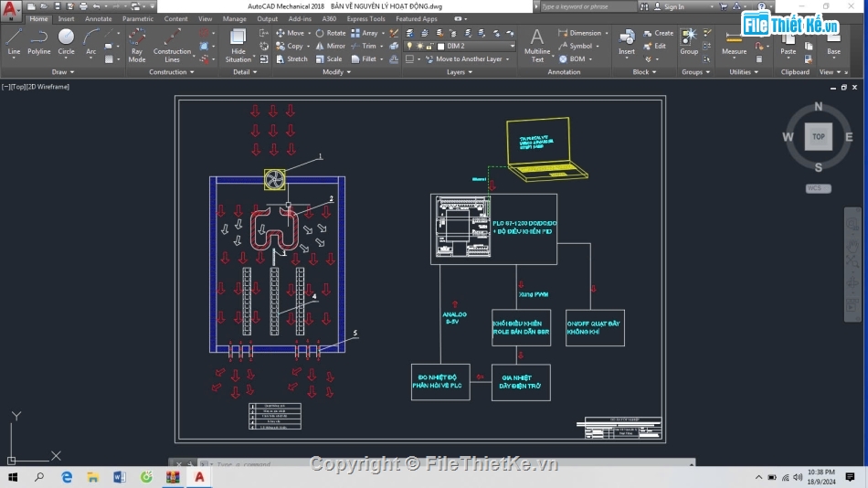Screen dimensions: 868x488
Task: Click the Mirror button
Action: (331, 46)
